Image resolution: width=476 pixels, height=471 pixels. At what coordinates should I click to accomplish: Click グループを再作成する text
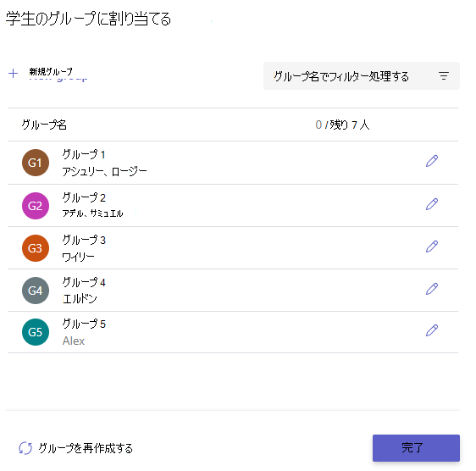(86, 448)
